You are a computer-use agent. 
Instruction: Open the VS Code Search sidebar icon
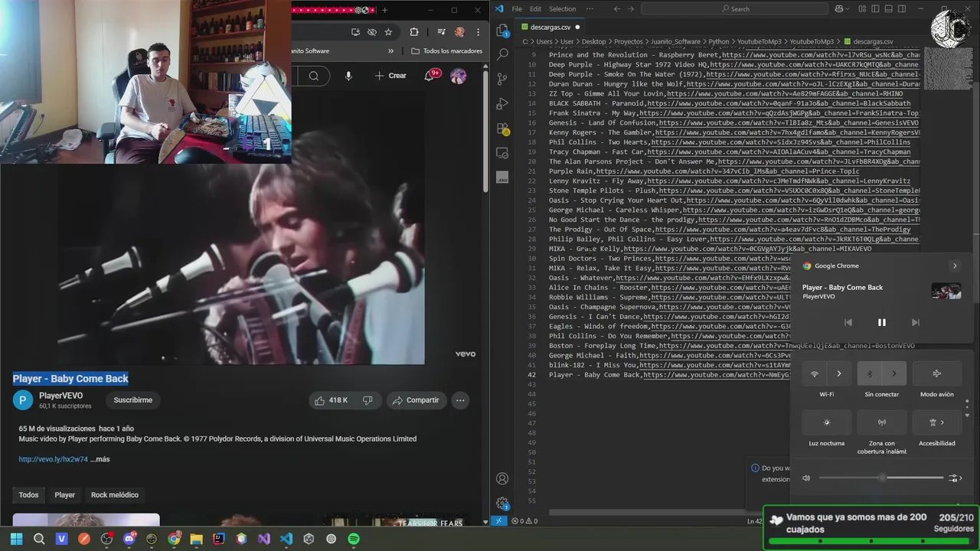click(x=502, y=54)
